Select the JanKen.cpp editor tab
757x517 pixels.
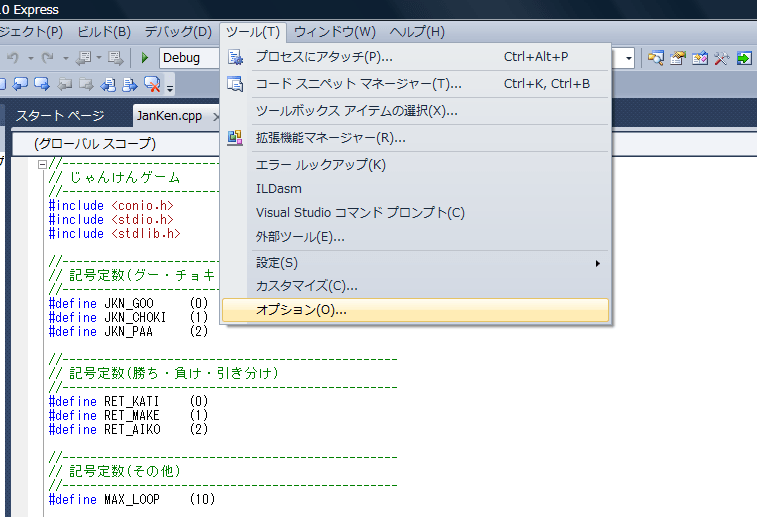click(x=169, y=116)
